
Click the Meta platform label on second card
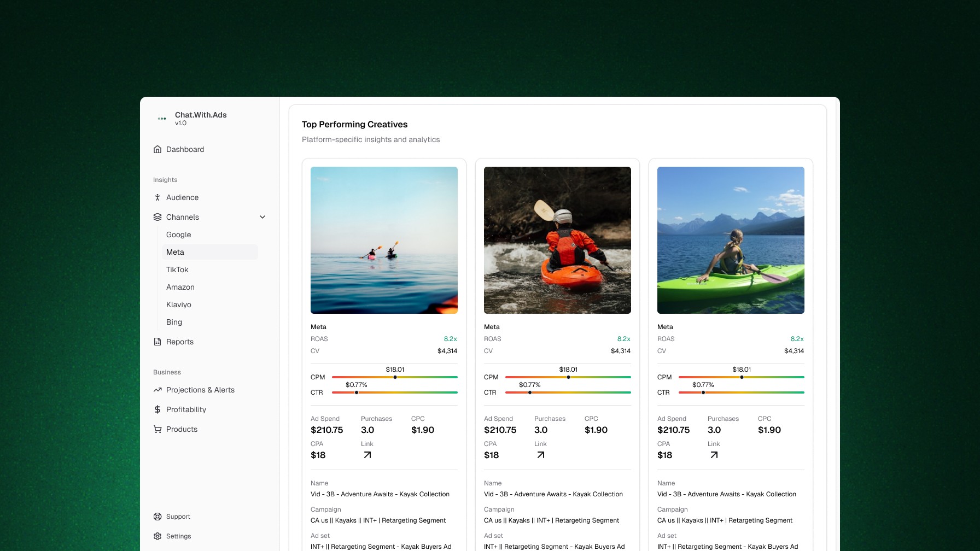492,327
